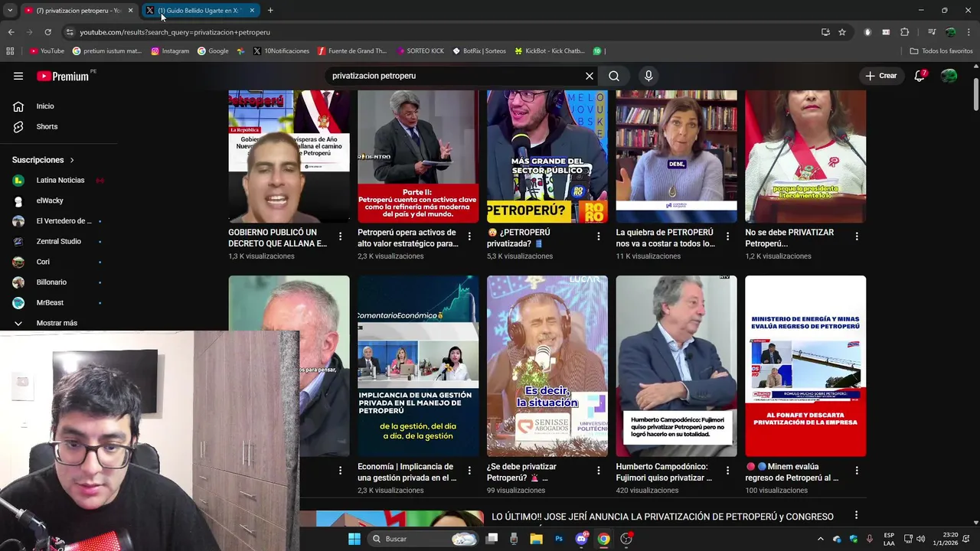Open the YouTube hamburger guide menu
The height and width of the screenshot is (551, 980).
(x=18, y=76)
